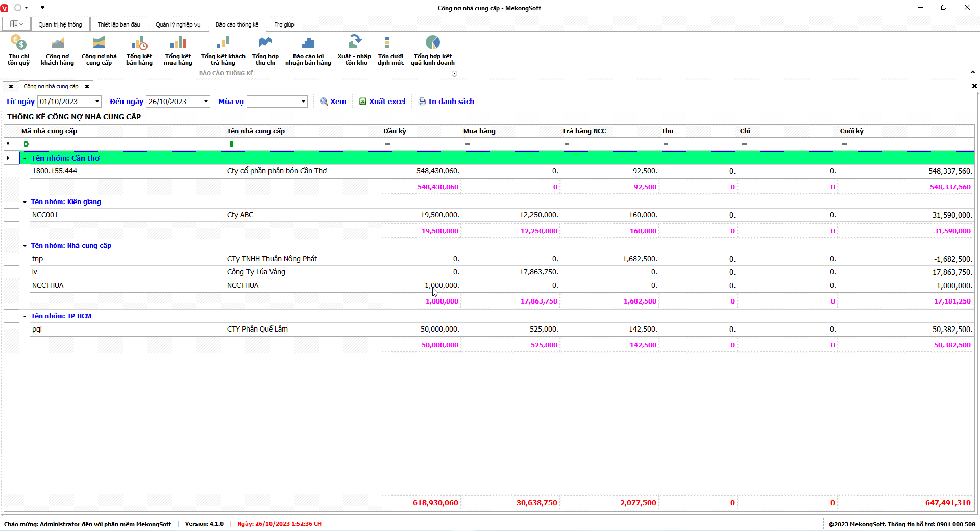Open Báo cáo lợi nhuận bán hàng

point(308,50)
